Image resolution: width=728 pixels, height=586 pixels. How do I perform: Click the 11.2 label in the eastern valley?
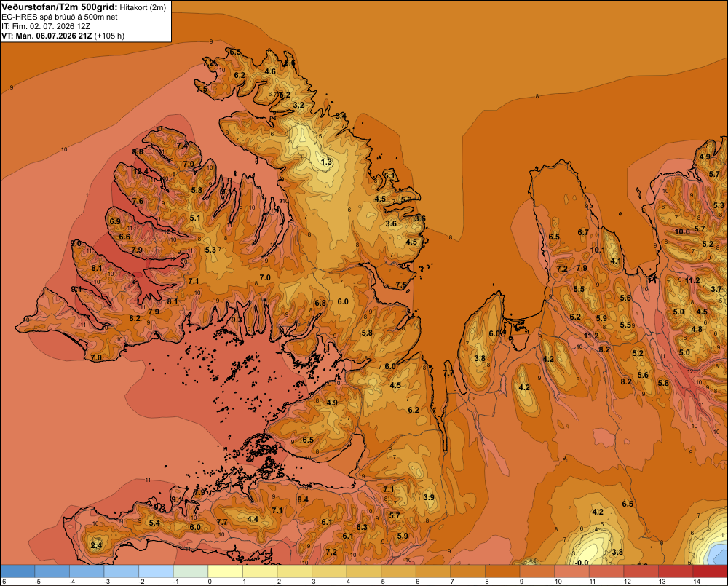[x=591, y=336]
